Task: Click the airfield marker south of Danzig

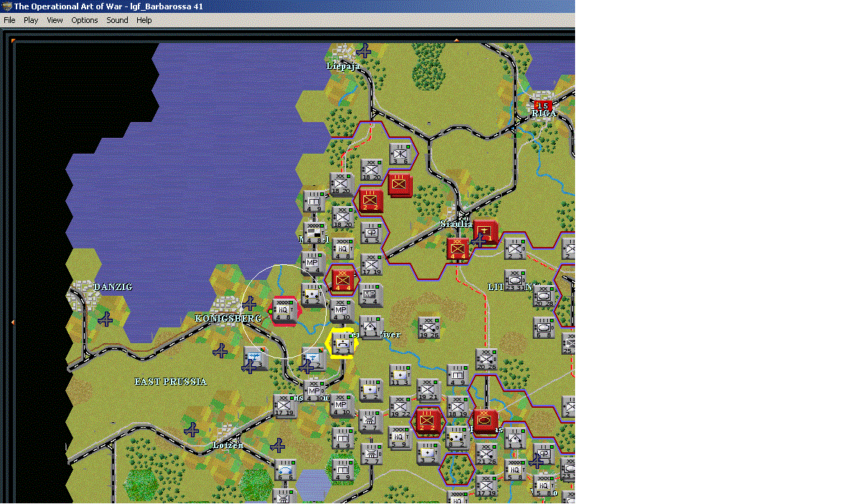Action: point(105,319)
